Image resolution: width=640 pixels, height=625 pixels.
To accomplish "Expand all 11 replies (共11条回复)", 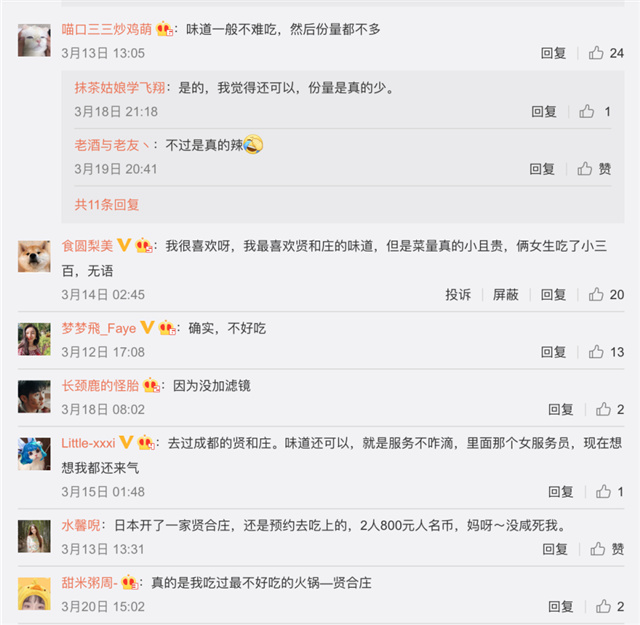I will click(107, 205).
